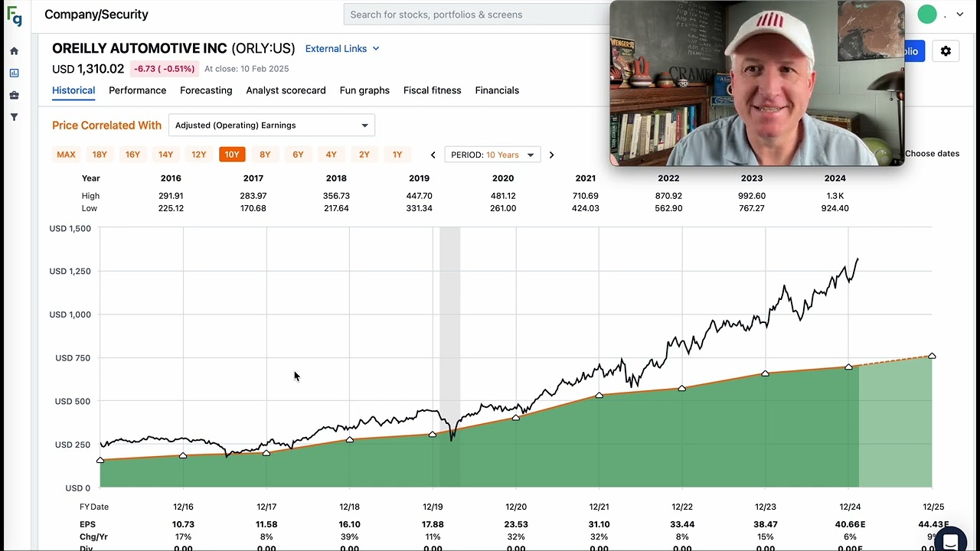Select the 14Y time range
The width and height of the screenshot is (980, 551).
point(165,155)
